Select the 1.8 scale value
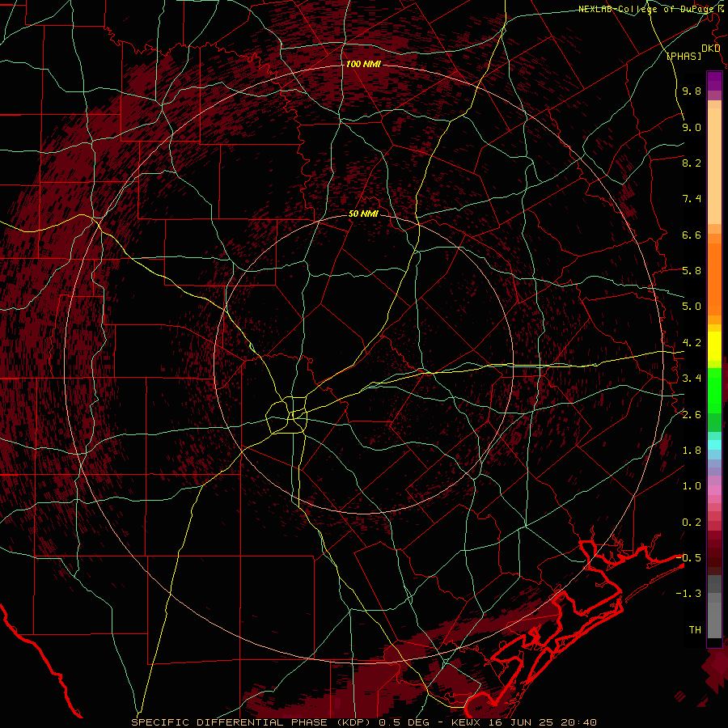728x728 pixels. 692,451
